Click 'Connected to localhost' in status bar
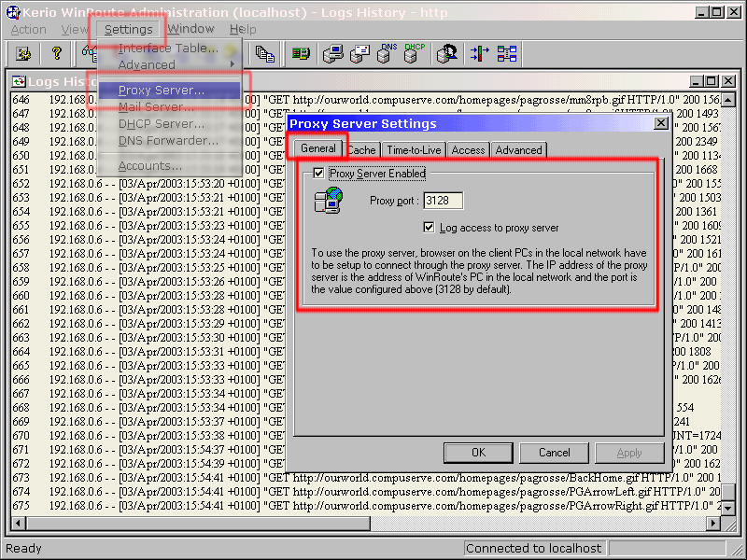The height and width of the screenshot is (560, 747). tap(534, 549)
